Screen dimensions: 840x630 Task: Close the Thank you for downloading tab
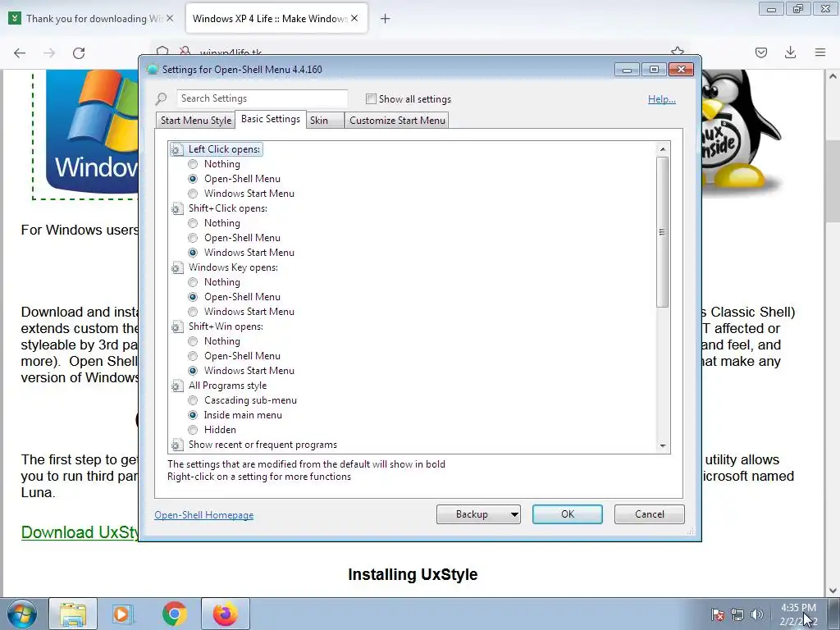point(170,18)
